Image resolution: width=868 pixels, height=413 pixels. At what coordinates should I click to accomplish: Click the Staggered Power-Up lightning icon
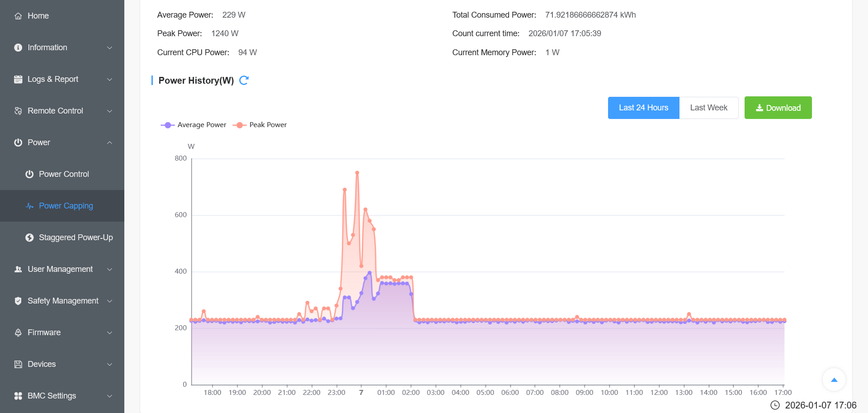point(29,237)
